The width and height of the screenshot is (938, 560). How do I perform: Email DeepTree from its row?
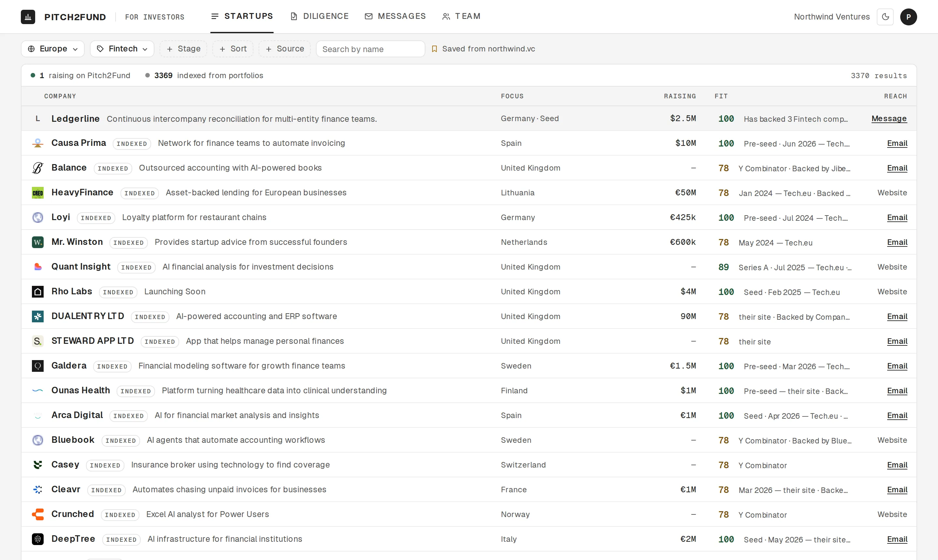[x=897, y=539]
